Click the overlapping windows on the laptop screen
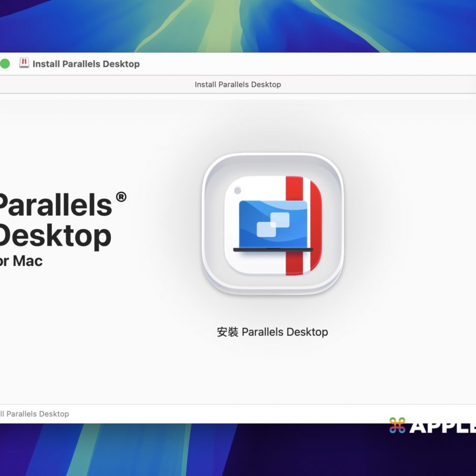This screenshot has height=476, width=476. coord(273,224)
